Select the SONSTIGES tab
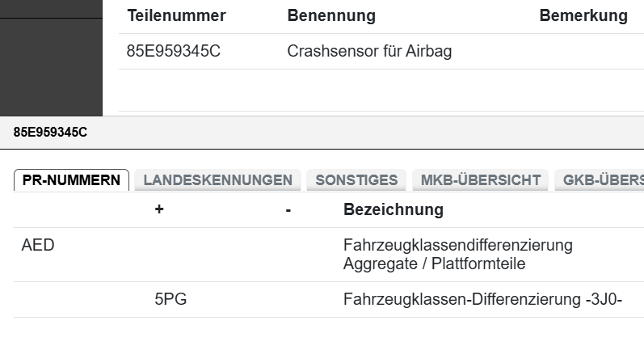 click(x=356, y=180)
